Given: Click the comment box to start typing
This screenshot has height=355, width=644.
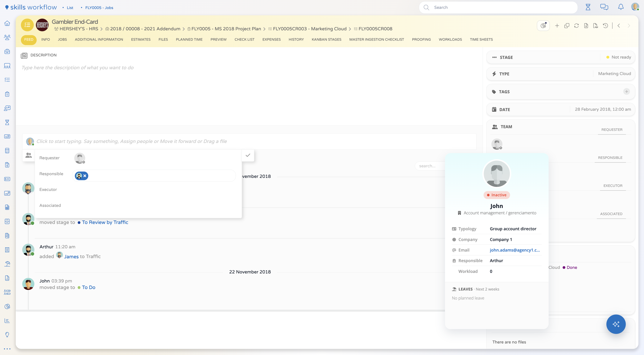Looking at the screenshot, I should tap(249, 141).
